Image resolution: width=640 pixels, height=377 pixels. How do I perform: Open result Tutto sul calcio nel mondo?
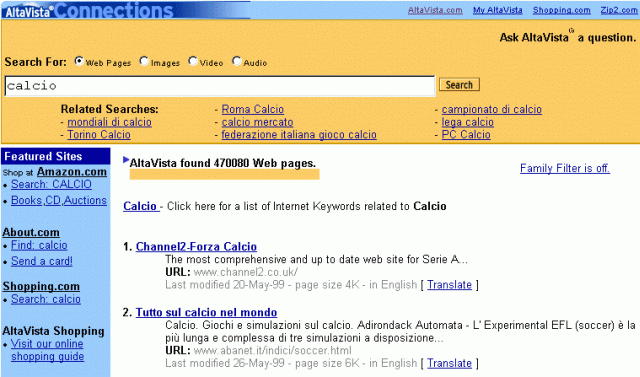click(x=206, y=313)
